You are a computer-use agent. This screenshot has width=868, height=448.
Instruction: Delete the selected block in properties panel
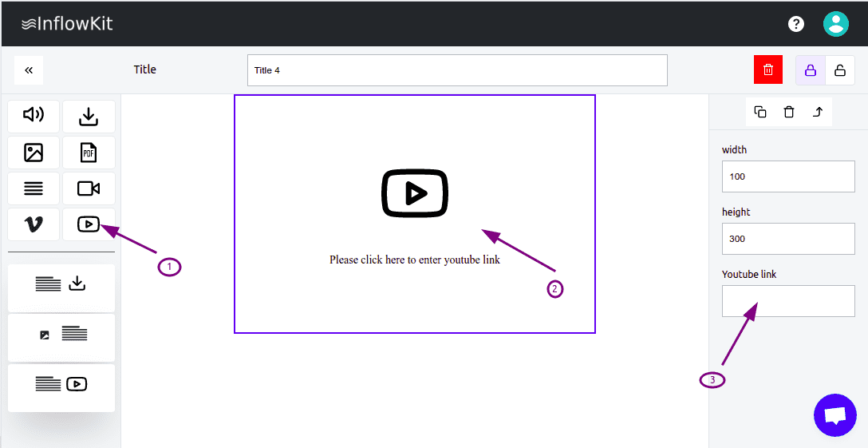(789, 112)
